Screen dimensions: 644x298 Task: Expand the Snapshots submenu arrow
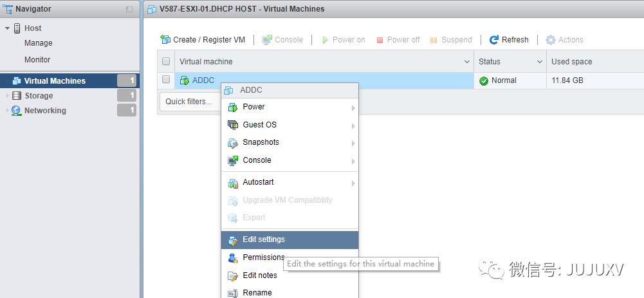(353, 144)
